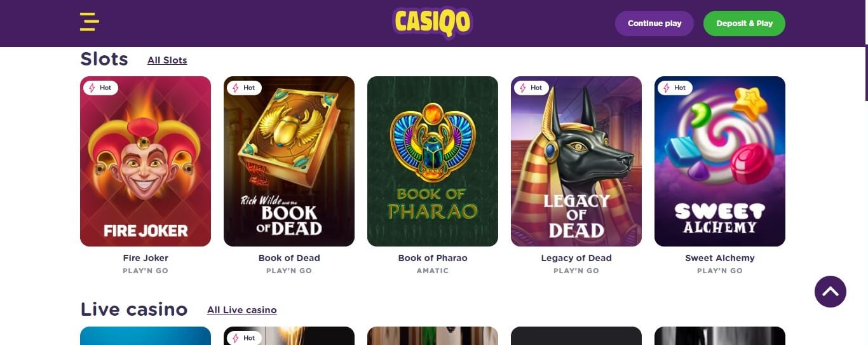This screenshot has width=868, height=345.
Task: Launch the Legacy of Dead game tile
Action: click(576, 161)
